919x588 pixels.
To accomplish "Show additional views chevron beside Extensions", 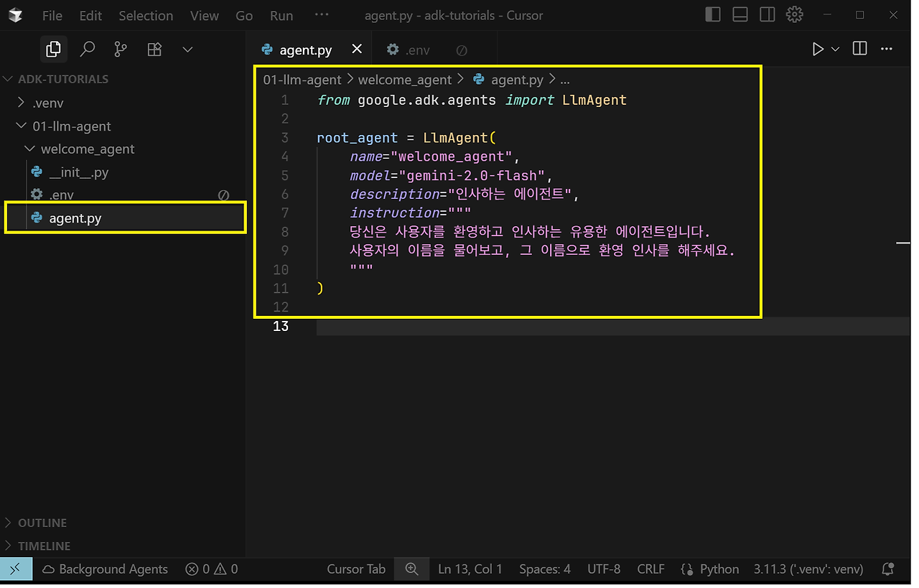I will (x=187, y=50).
